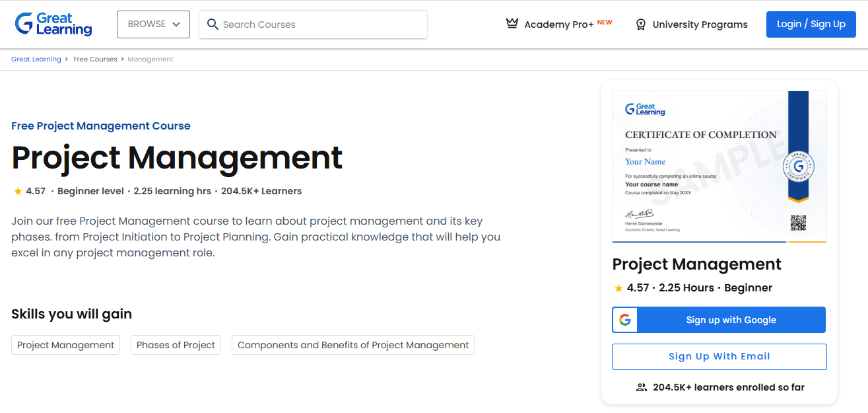868x413 pixels.
Task: Open University Programs menu item
Action: (x=700, y=24)
